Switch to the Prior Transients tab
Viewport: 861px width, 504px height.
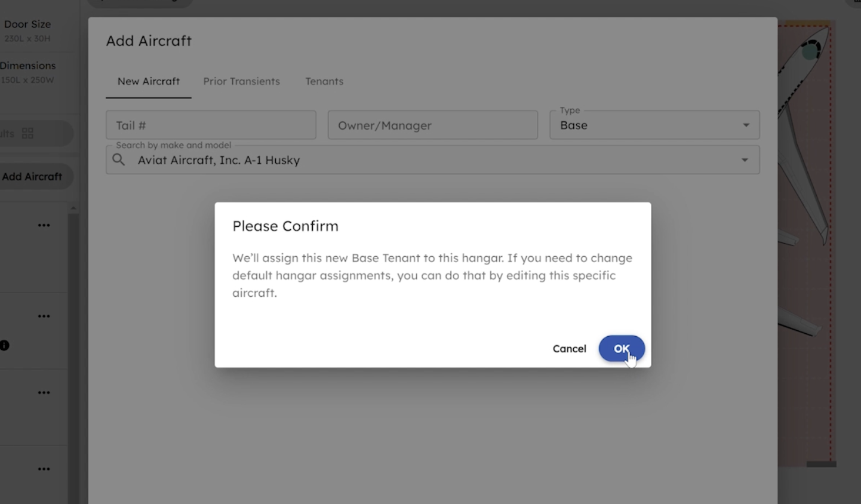[x=241, y=81]
